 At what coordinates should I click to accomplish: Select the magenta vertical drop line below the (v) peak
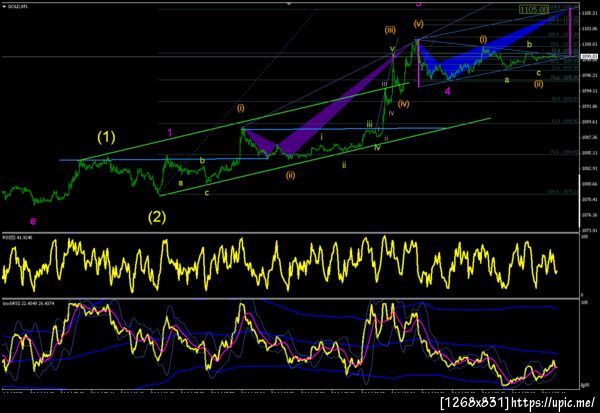click(419, 63)
